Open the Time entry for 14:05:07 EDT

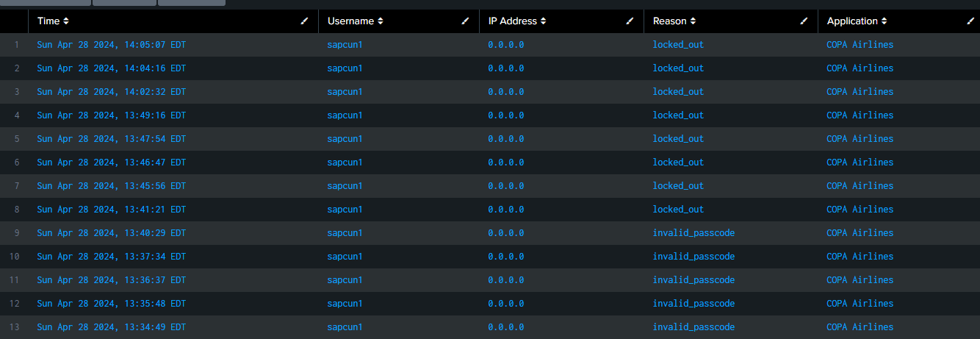(x=112, y=45)
